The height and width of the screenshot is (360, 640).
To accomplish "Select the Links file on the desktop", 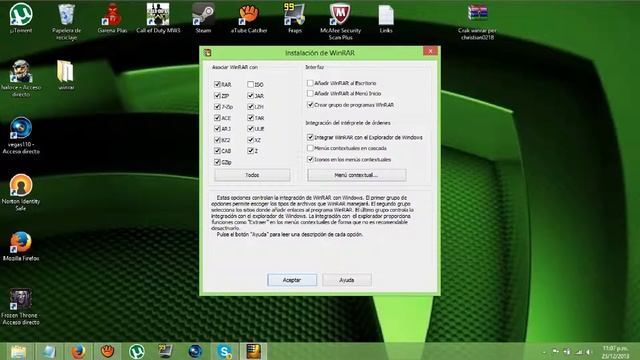I will point(386,18).
